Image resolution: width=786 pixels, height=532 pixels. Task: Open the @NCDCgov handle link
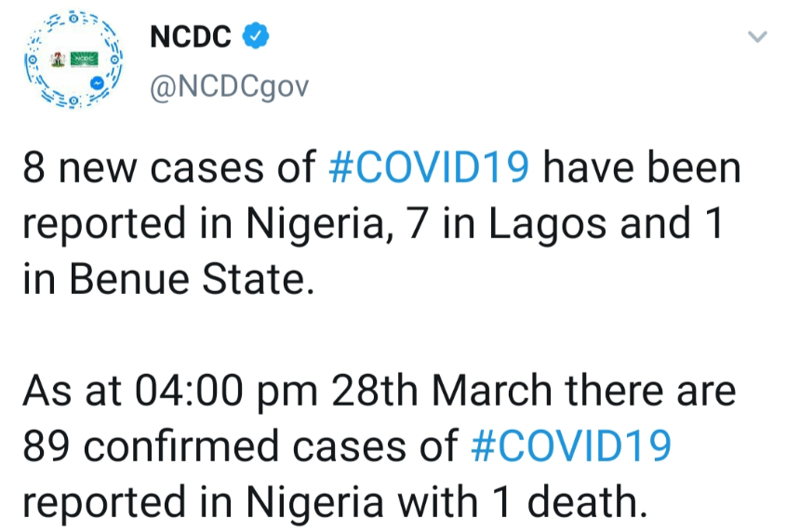pyautogui.click(x=230, y=87)
